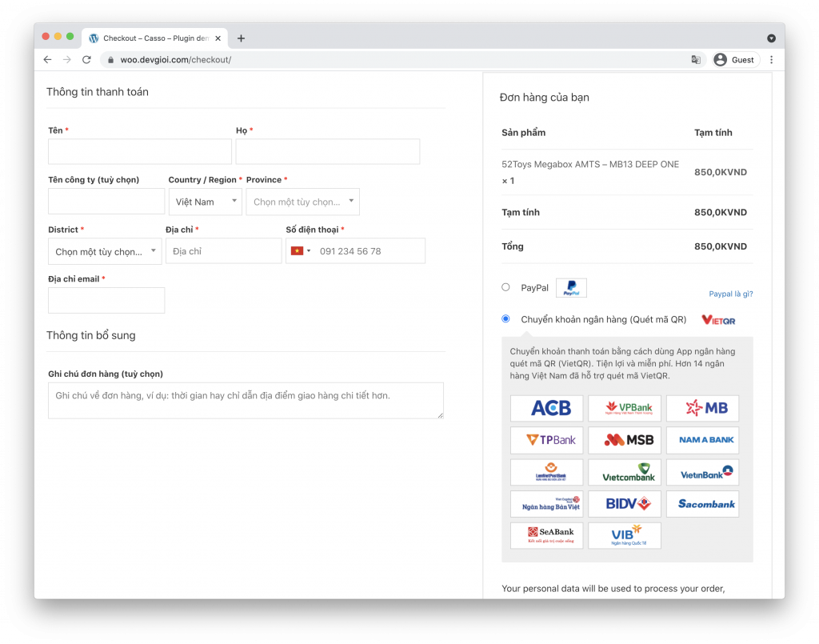Click the browser forward arrow
Image resolution: width=819 pixels, height=644 pixels.
[x=67, y=59]
